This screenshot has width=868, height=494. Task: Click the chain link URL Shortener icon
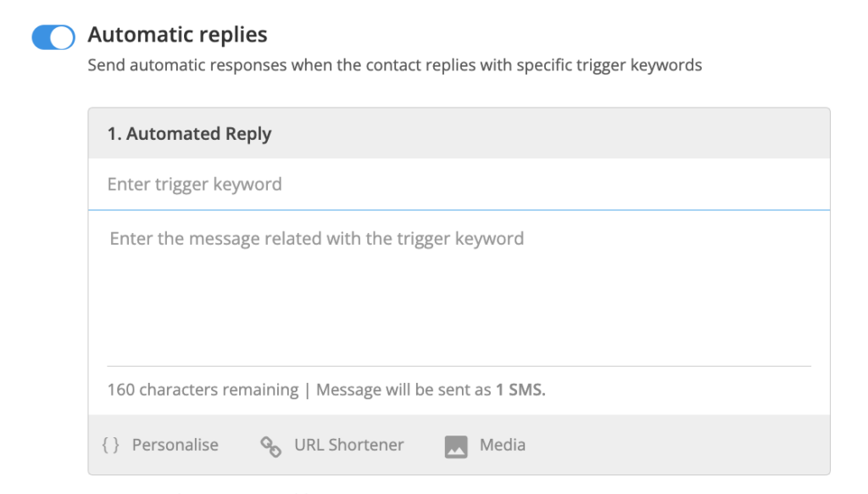coord(270,447)
